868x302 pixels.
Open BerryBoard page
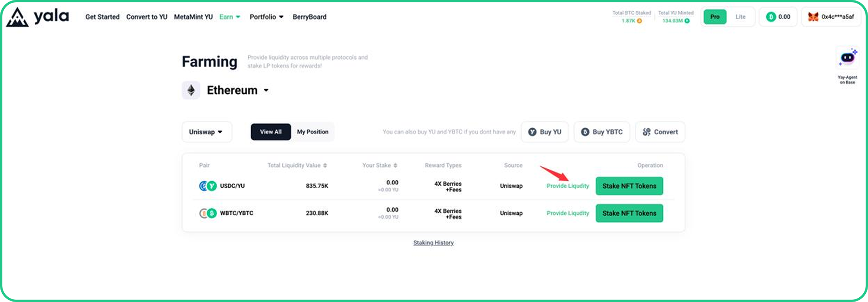(309, 17)
